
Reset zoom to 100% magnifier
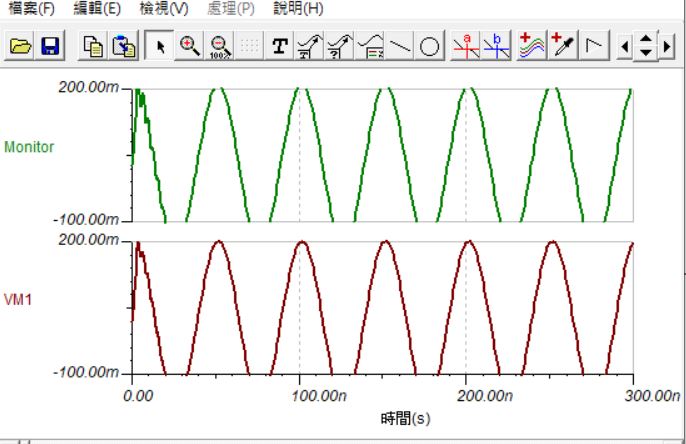(219, 45)
